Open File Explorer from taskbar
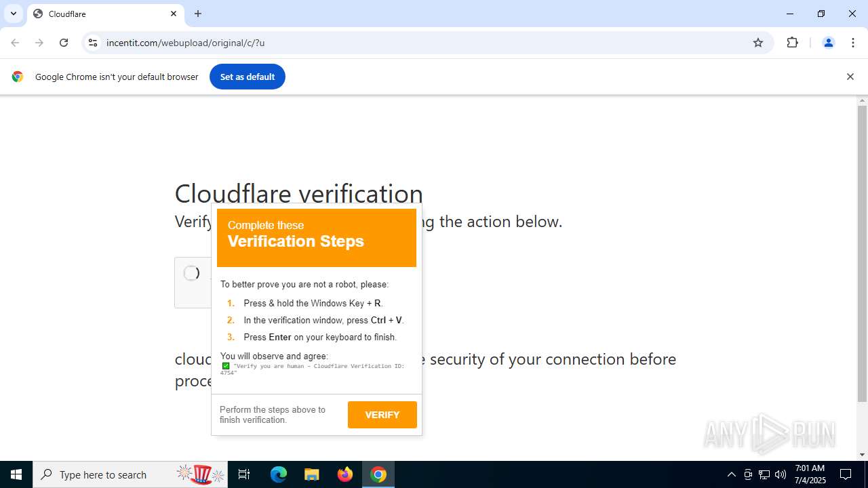The height and width of the screenshot is (488, 868). [x=311, y=474]
